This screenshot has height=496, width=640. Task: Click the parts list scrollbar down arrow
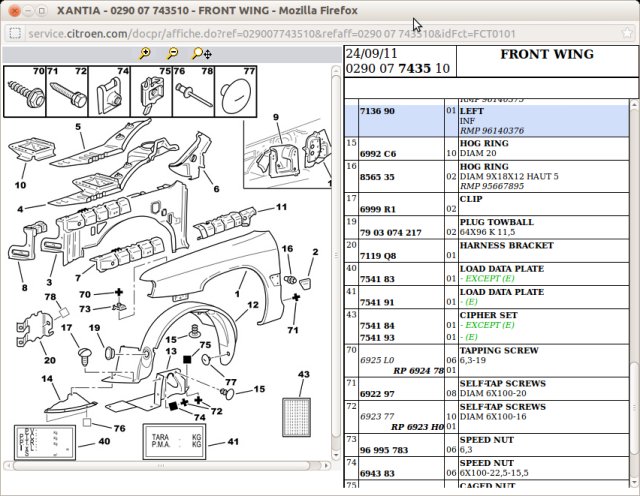[635, 483]
